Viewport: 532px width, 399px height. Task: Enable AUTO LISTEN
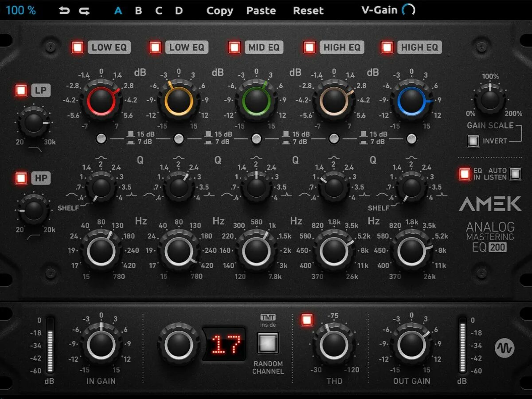click(515, 174)
